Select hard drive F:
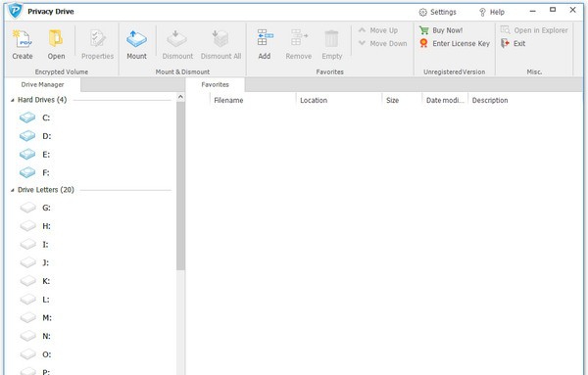This screenshot has height=375, width=588. click(35, 172)
